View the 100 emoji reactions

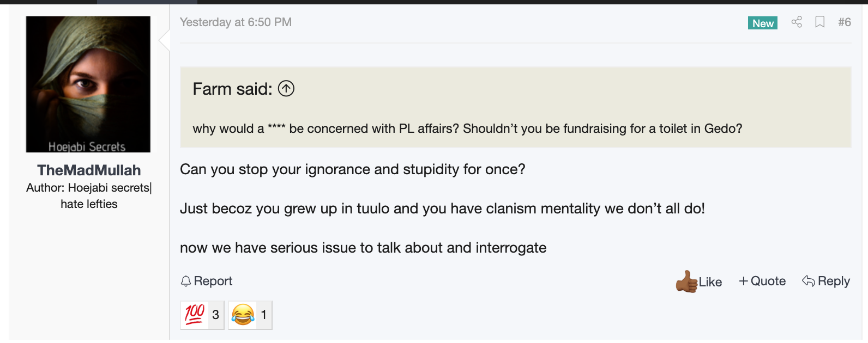click(x=202, y=315)
